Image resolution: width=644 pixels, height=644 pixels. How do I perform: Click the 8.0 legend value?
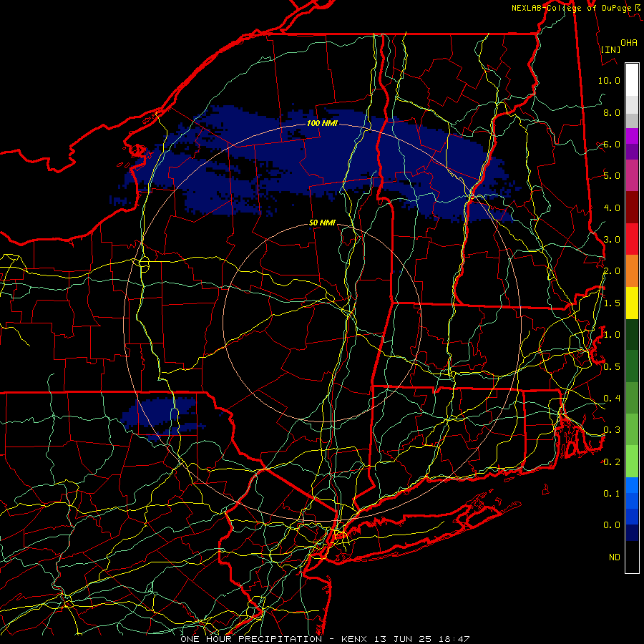pyautogui.click(x=612, y=112)
